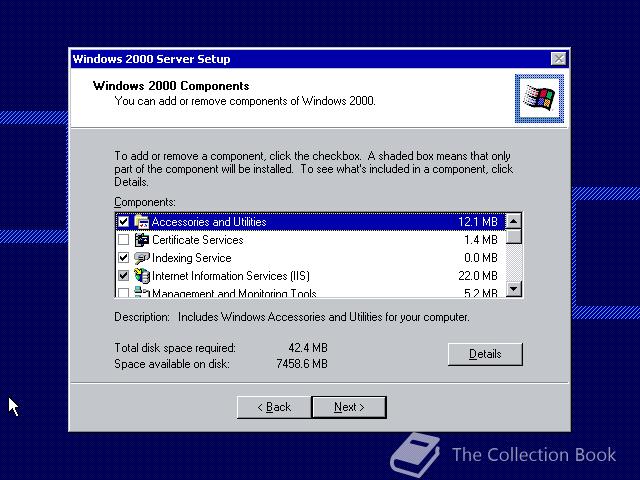Select the Accessories and Utilities row

point(311,222)
